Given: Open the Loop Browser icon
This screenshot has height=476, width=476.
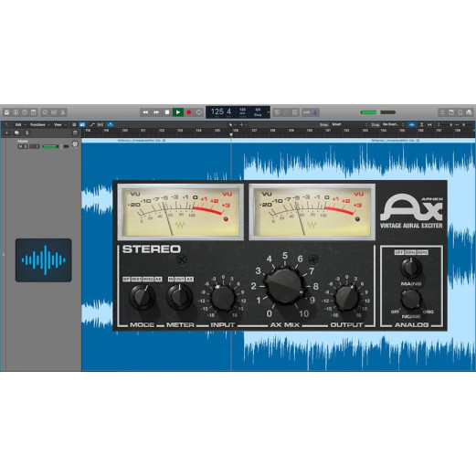Looking at the screenshot, I should click(x=460, y=112).
